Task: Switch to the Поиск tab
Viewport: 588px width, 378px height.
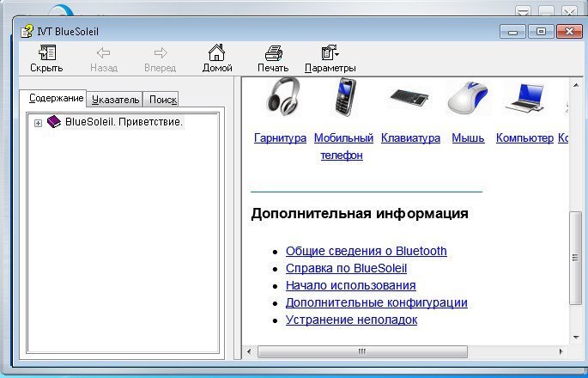Action: pyautogui.click(x=162, y=100)
